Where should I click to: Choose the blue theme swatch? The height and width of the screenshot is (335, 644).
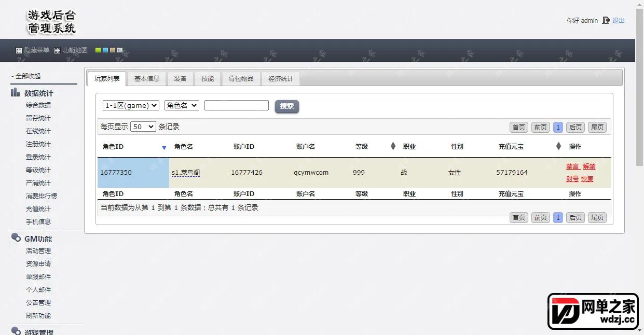point(105,50)
